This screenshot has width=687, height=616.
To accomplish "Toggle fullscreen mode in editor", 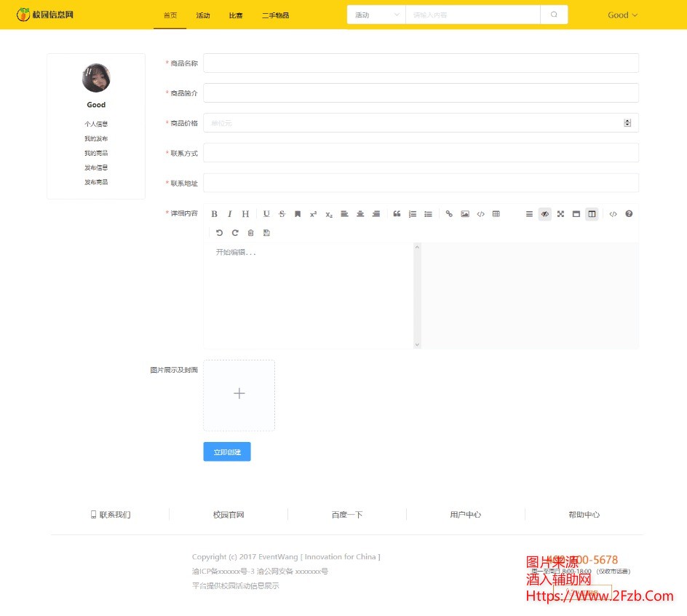I will click(x=560, y=214).
